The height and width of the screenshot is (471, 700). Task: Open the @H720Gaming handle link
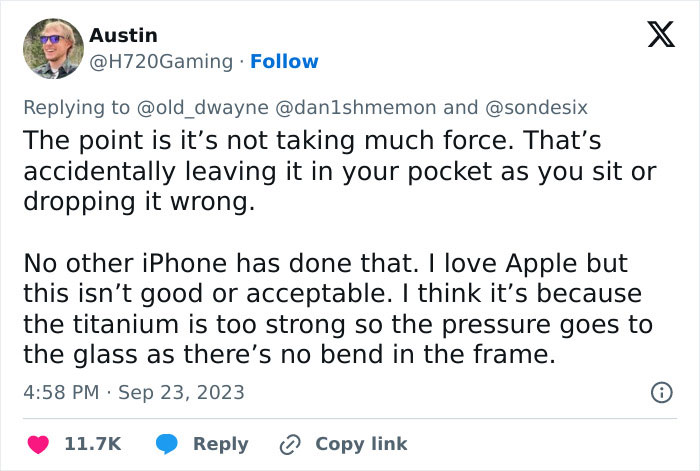click(161, 61)
